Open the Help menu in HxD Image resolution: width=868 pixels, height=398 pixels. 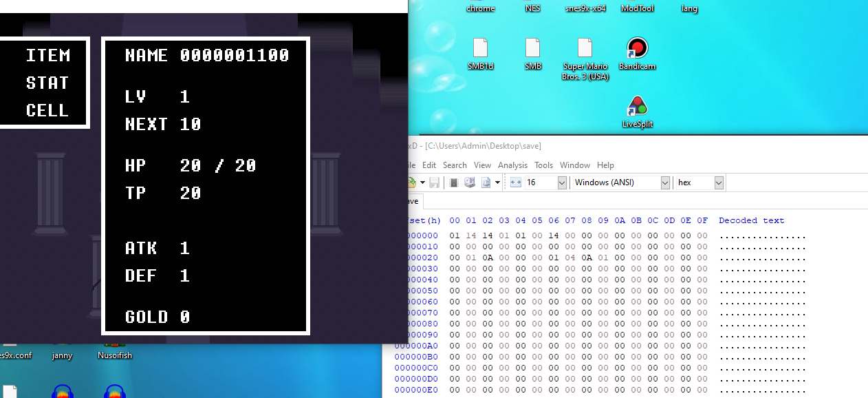click(x=605, y=165)
